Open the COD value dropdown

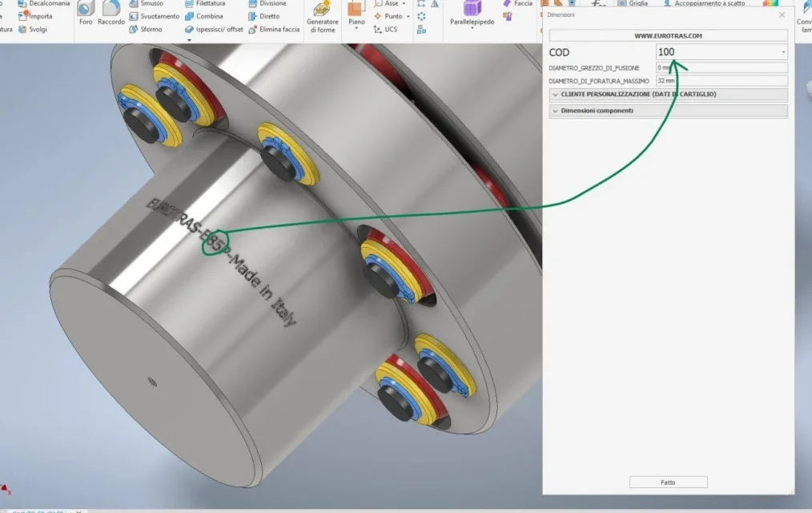(783, 52)
